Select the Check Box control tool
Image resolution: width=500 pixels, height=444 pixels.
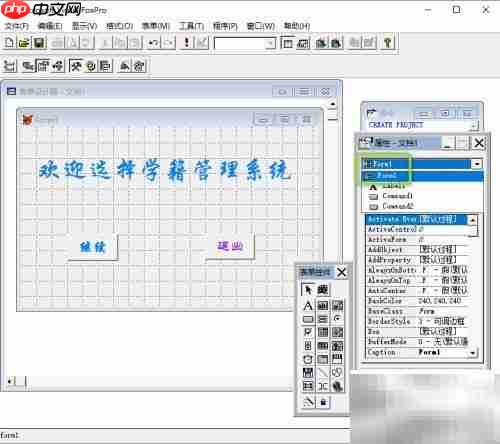coord(308,332)
